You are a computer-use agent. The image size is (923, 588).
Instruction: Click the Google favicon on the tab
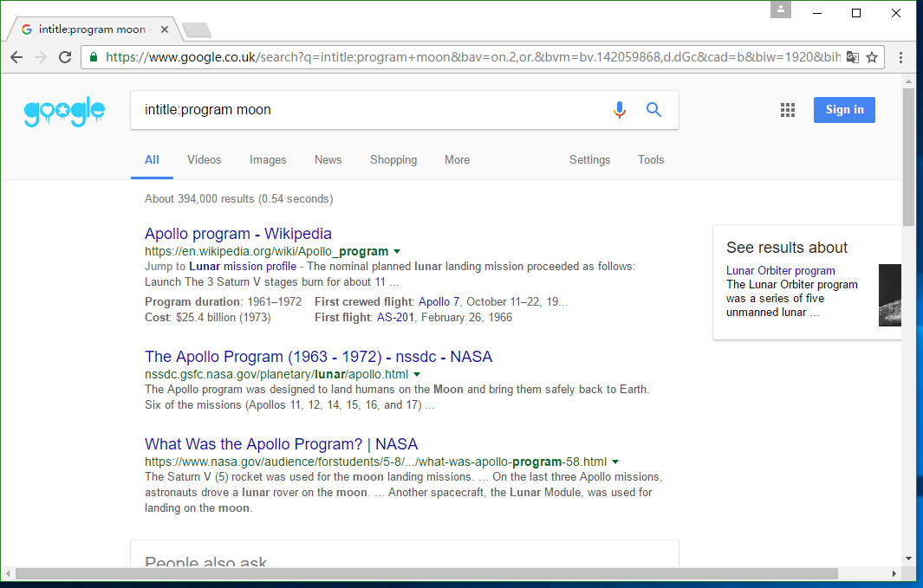27,29
